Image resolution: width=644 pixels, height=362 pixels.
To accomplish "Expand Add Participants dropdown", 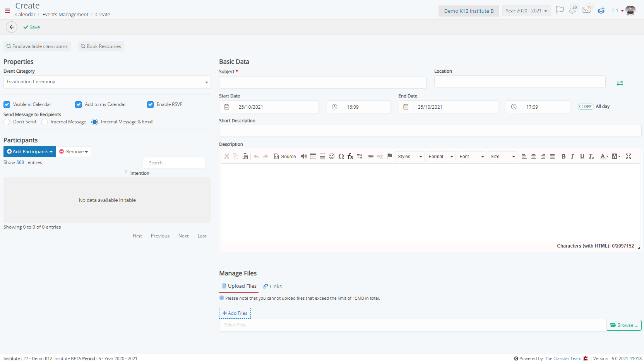I will [30, 152].
